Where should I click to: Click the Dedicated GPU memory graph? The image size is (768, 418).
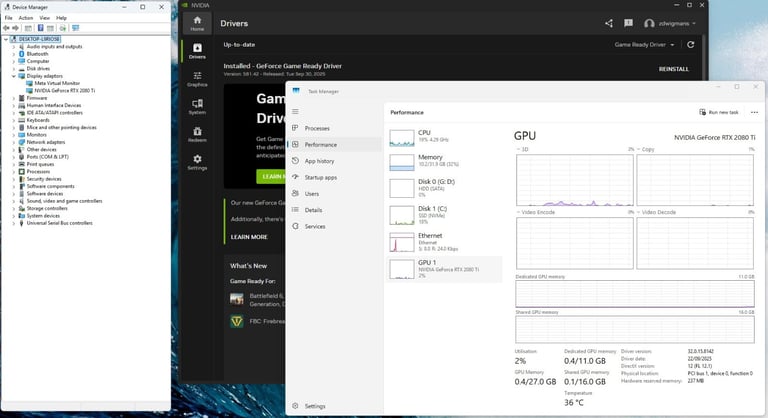[x=635, y=294]
